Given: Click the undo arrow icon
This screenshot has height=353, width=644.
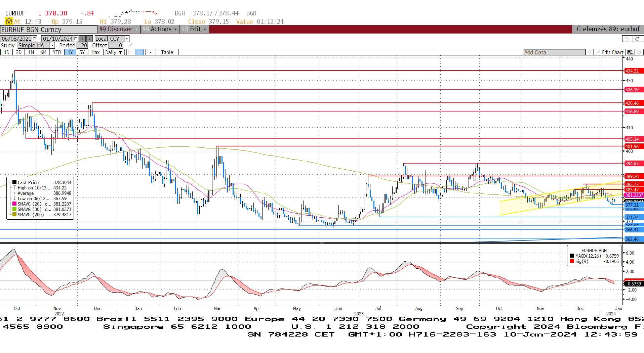Looking at the screenshot, I should (627, 39).
